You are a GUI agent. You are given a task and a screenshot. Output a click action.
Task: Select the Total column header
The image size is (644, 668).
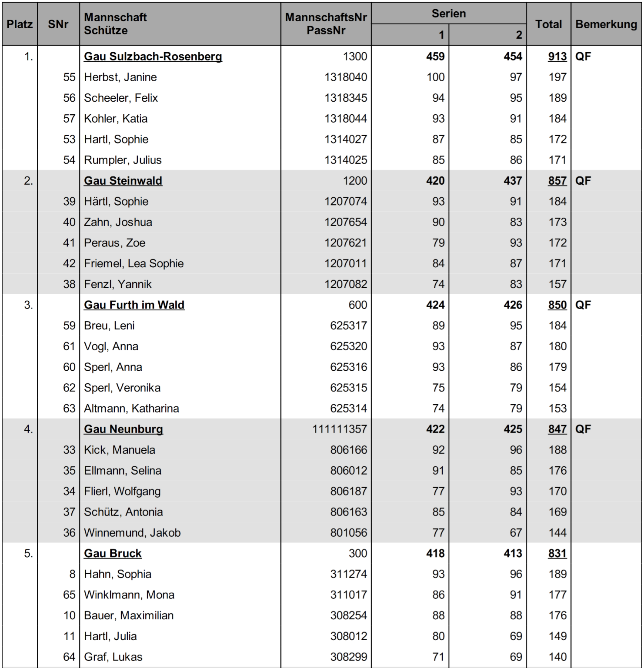point(549,24)
